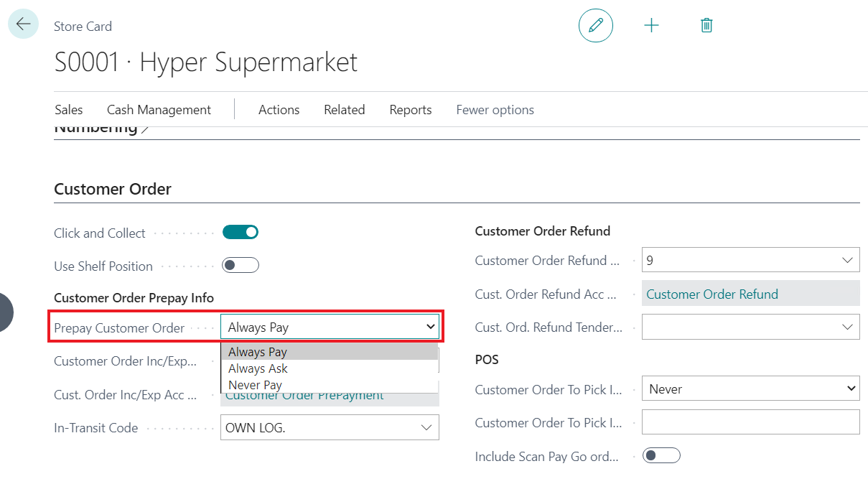Image resolution: width=868 pixels, height=479 pixels.
Task: Click the back arrow icon
Action: 23,24
